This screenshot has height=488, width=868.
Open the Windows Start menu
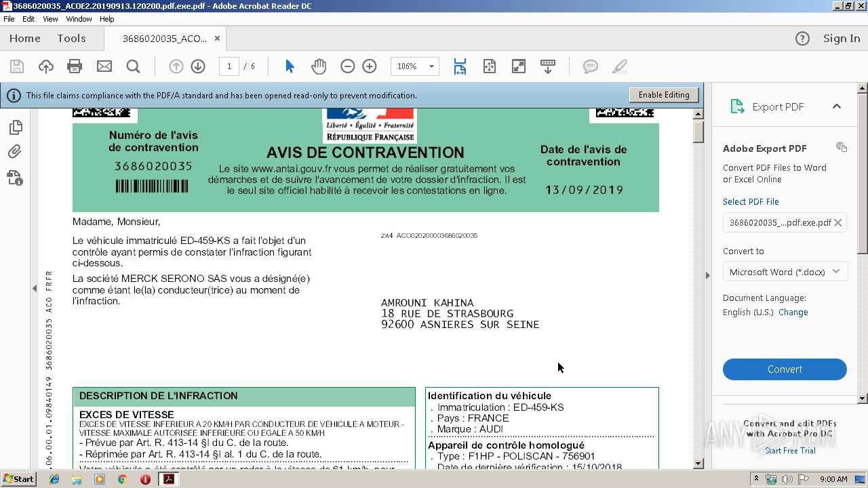(x=18, y=479)
